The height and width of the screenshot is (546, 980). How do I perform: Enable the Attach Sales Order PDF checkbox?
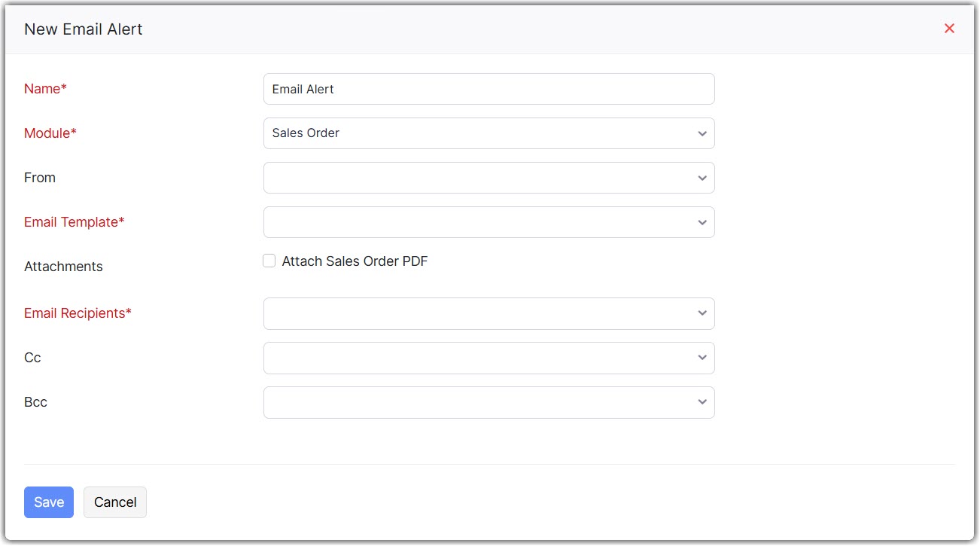point(269,261)
